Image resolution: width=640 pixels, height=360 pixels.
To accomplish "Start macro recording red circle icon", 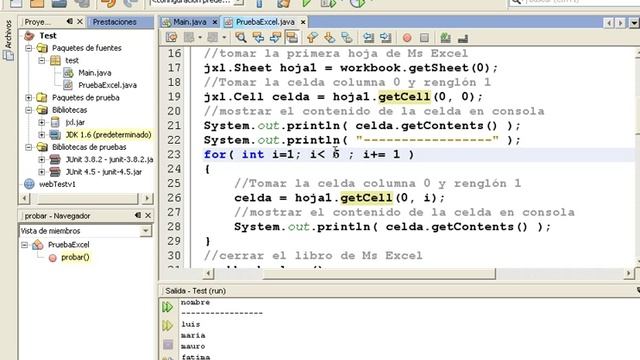I will tap(407, 38).
